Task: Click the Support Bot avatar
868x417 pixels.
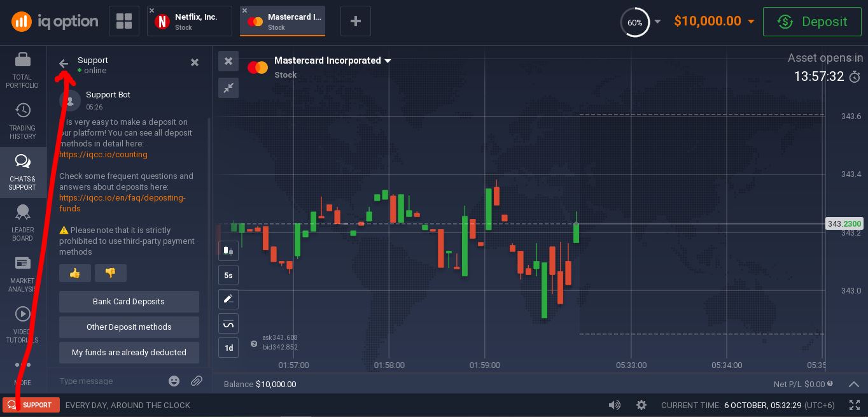Action: click(x=70, y=100)
